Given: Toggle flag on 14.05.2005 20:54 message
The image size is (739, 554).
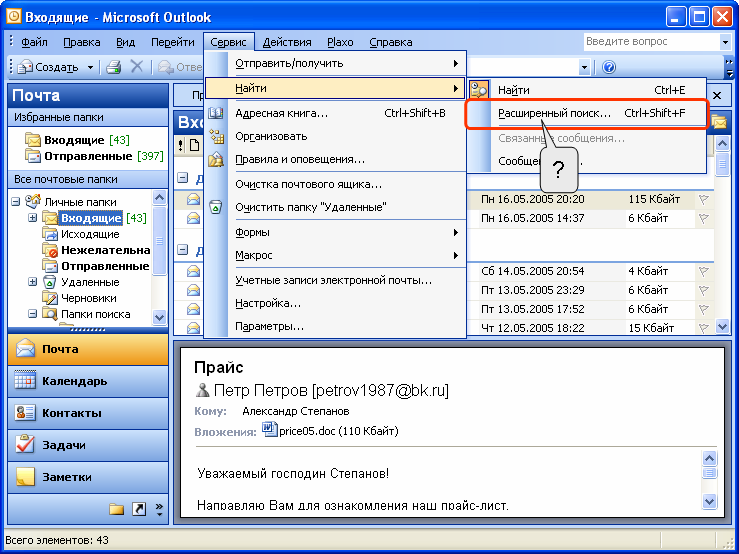Looking at the screenshot, I should pos(704,271).
